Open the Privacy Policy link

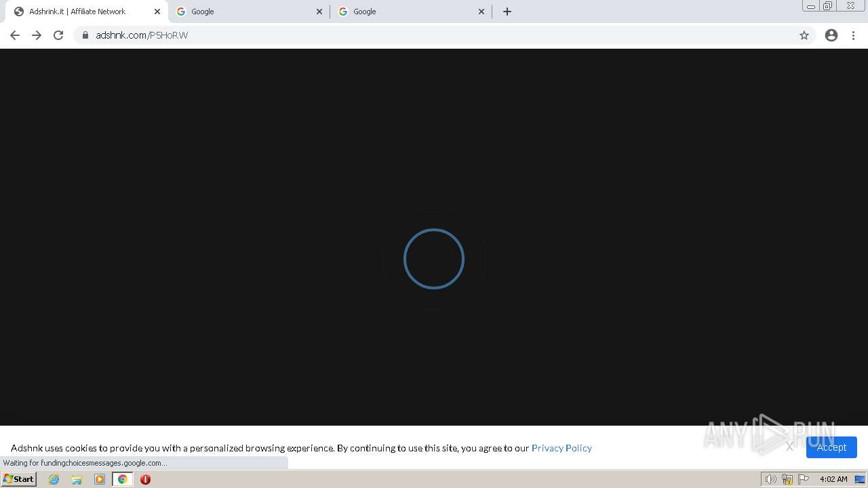tap(561, 448)
